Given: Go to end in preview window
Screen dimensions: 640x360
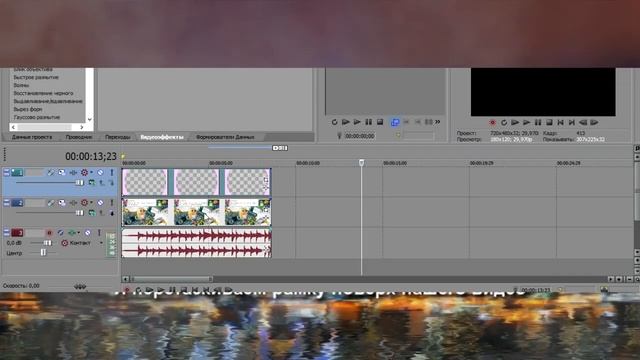Looking at the screenshot, I should click(572, 122).
